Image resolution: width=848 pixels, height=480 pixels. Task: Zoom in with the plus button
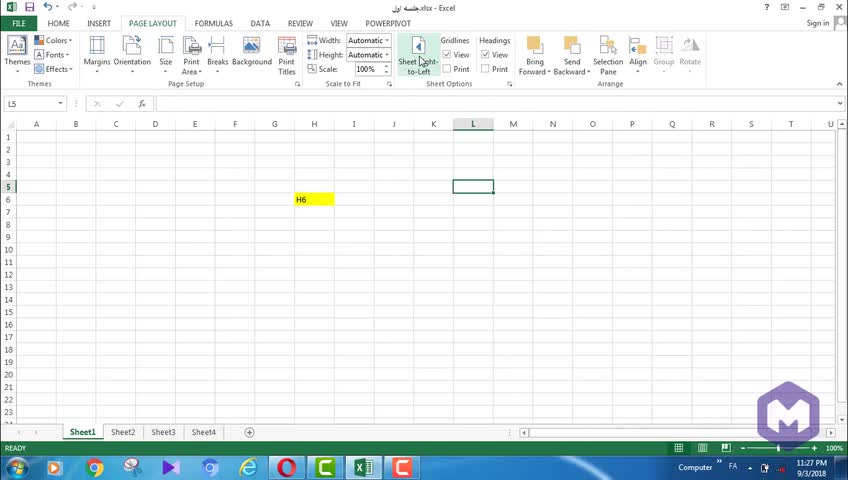pyautogui.click(x=814, y=448)
